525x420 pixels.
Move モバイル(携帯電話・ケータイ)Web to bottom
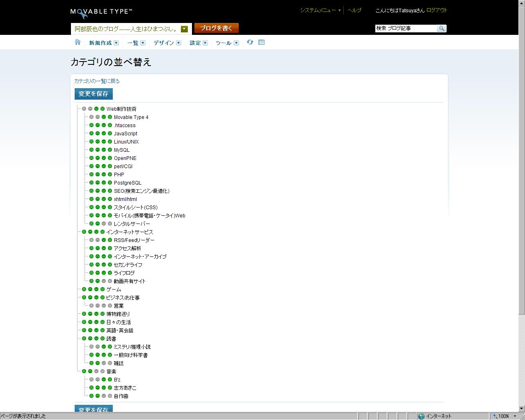[x=110, y=215]
